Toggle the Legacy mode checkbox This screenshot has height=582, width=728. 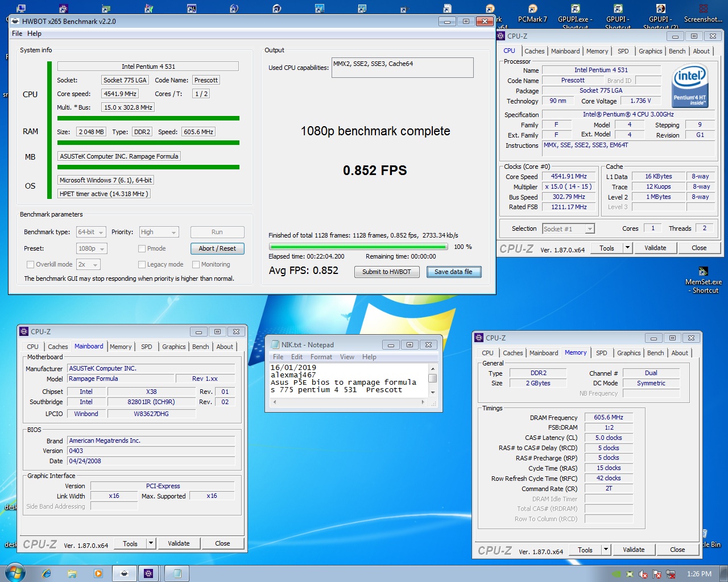(142, 264)
